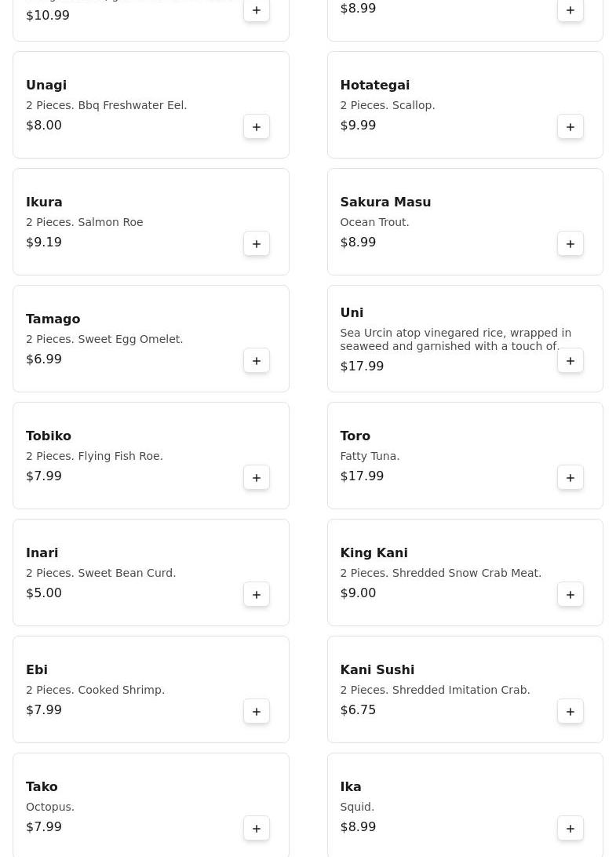This screenshot has height=857, width=616.
Task: Add Tobiko flying fish roe
Action: [x=257, y=478]
